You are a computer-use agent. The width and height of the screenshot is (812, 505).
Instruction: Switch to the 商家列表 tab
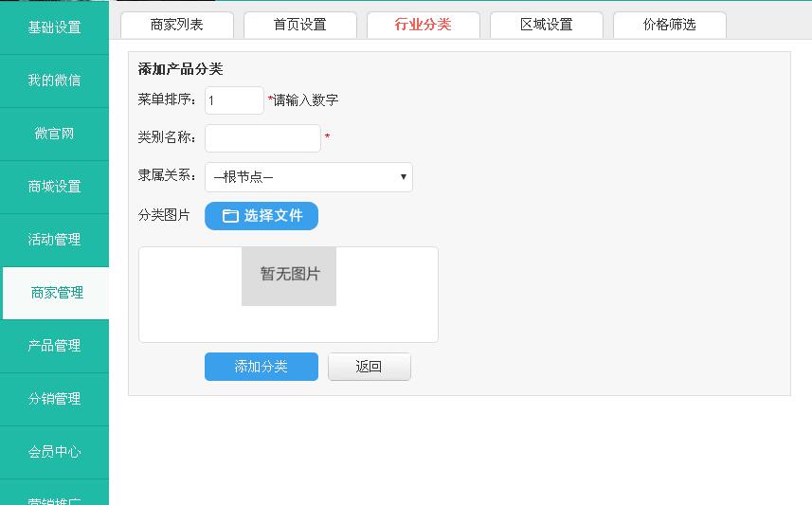point(177,25)
